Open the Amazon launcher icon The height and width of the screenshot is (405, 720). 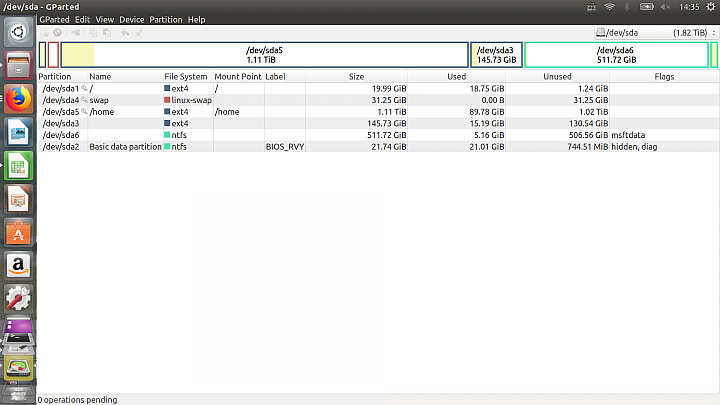(x=18, y=266)
